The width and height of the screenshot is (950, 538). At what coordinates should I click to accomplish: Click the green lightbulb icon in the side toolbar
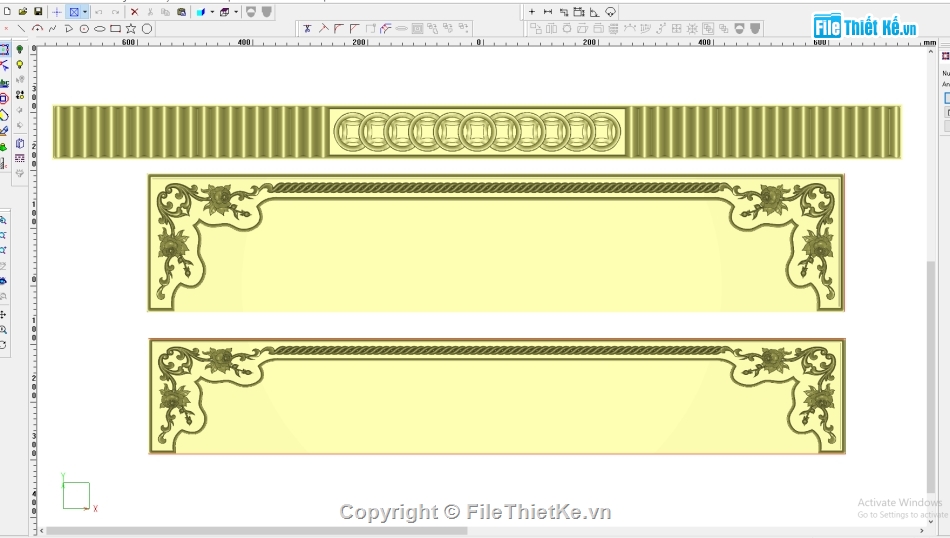click(x=20, y=49)
